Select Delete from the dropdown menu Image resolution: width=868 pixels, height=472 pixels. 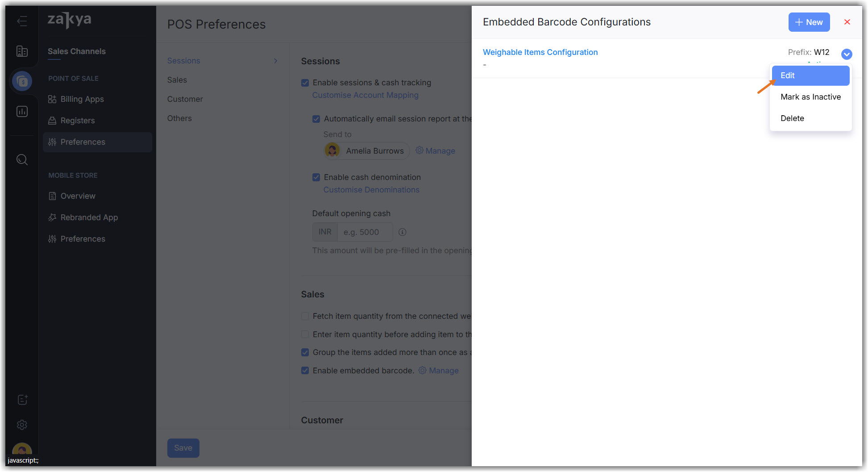(792, 118)
